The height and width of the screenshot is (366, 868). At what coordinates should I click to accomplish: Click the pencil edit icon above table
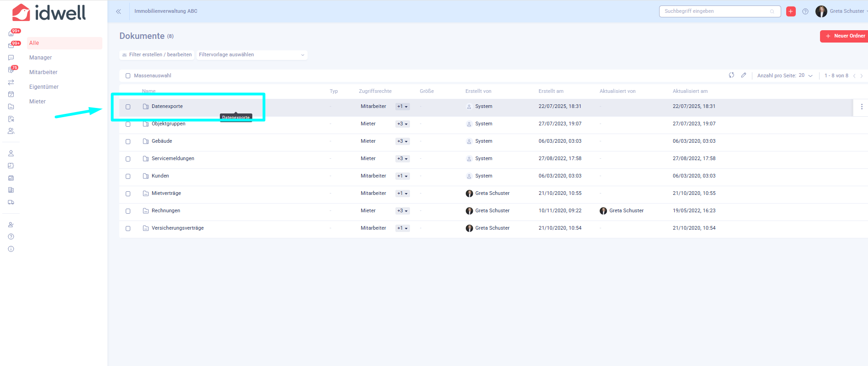[x=744, y=75]
